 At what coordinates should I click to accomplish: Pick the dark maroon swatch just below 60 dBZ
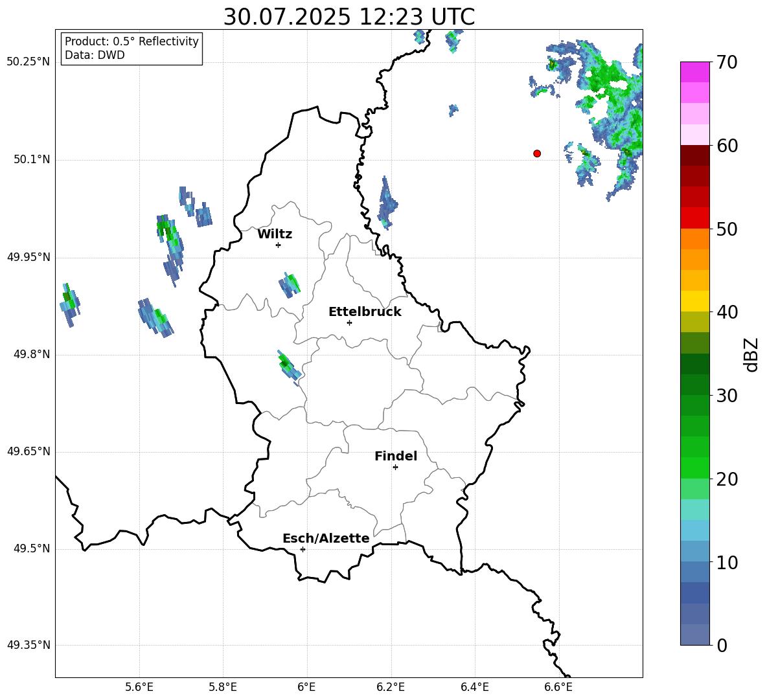click(695, 155)
